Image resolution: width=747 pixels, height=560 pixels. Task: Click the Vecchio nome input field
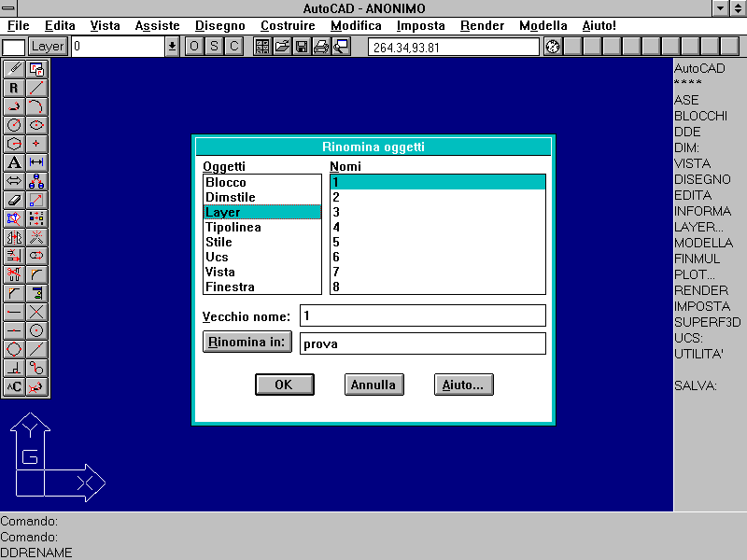point(423,315)
